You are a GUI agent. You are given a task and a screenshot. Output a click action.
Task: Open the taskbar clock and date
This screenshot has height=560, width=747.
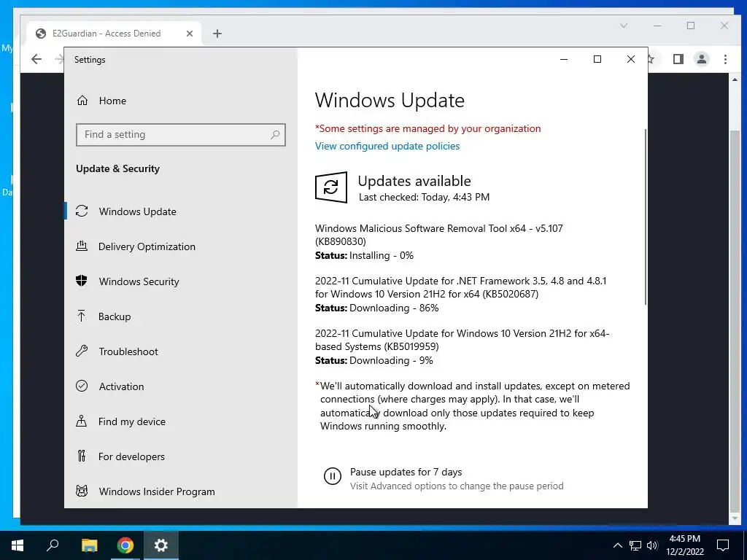coord(685,545)
